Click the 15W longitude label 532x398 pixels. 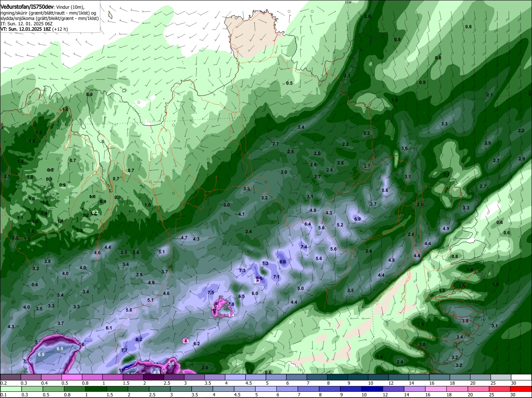click(x=348, y=2)
